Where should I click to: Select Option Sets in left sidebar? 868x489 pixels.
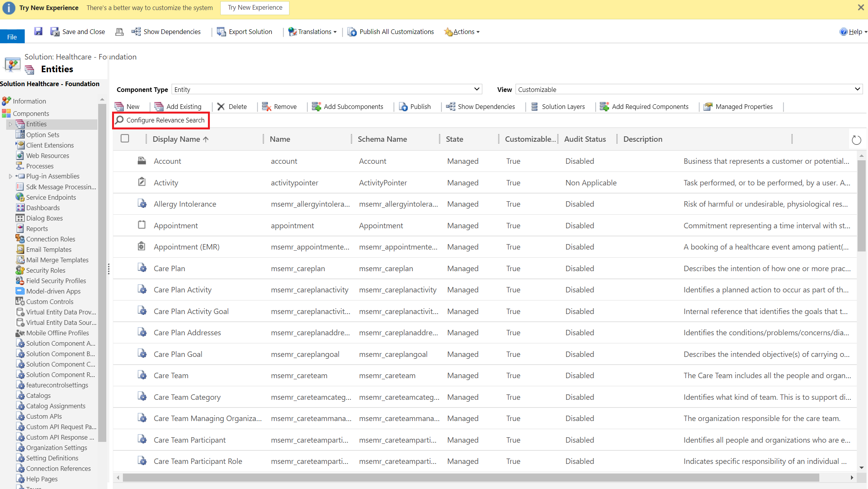[42, 134]
